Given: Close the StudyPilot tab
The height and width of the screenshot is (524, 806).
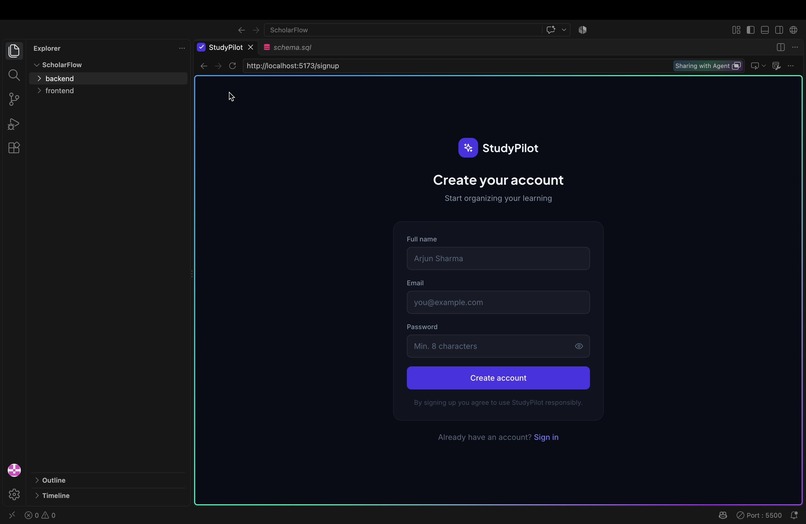Looking at the screenshot, I should tap(250, 47).
